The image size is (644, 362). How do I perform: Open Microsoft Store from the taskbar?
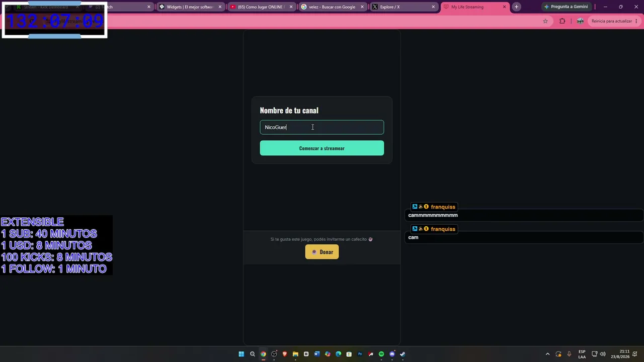click(349, 354)
